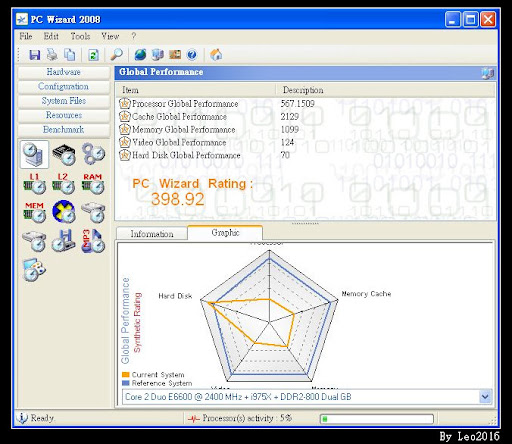Expand the reference system dropdown arrow
512x444 pixels.
point(485,397)
